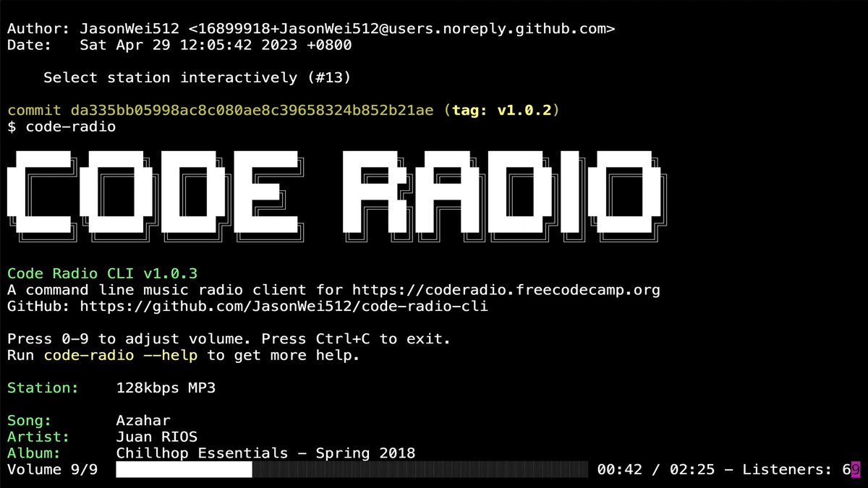Click the 'Press 0-9 to adjust volume' line

pyautogui.click(x=229, y=339)
